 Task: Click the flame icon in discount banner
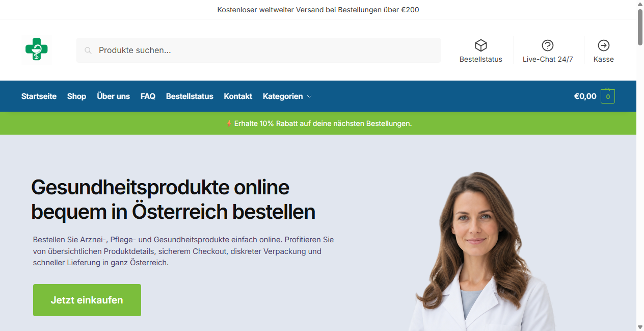[x=229, y=123]
